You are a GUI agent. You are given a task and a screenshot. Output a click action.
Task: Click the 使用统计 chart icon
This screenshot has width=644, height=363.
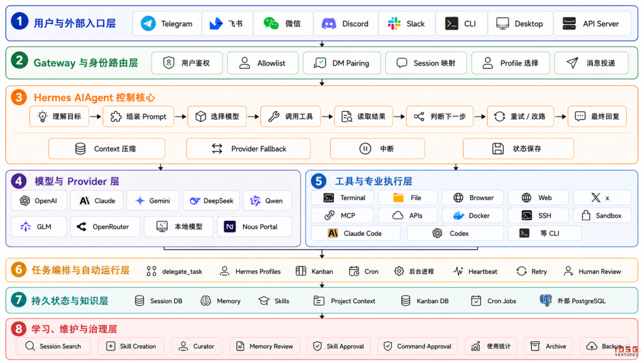tap(476, 346)
